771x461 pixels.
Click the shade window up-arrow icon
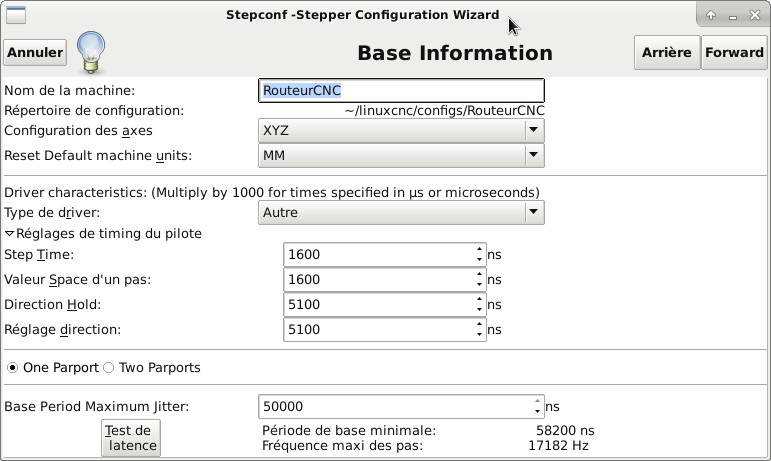(711, 15)
